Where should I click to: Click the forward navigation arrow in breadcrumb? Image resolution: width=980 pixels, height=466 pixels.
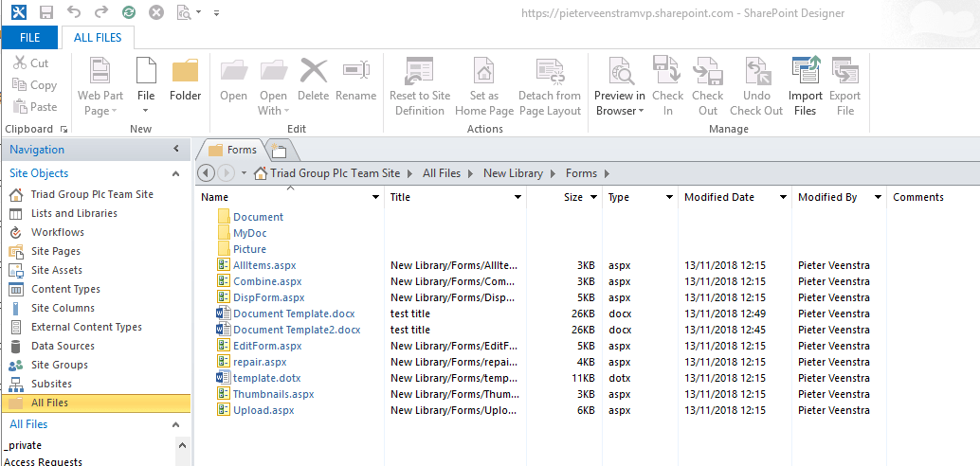pos(226,173)
